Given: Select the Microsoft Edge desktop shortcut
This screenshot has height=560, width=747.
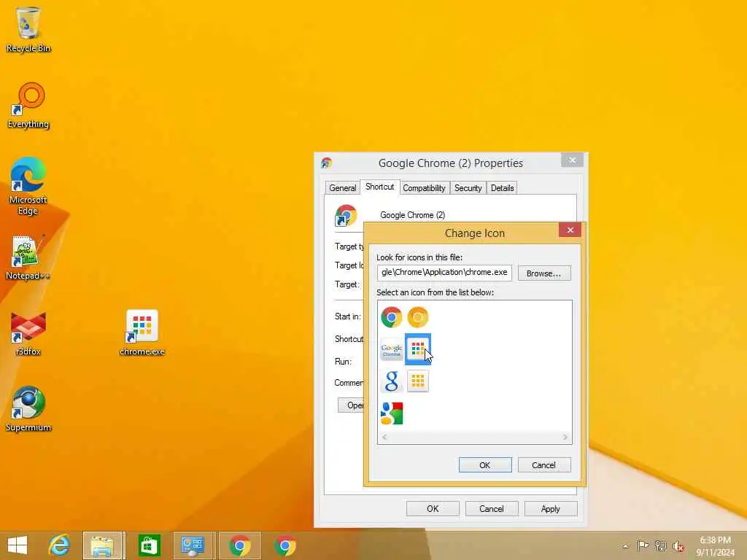Looking at the screenshot, I should click(28, 186).
